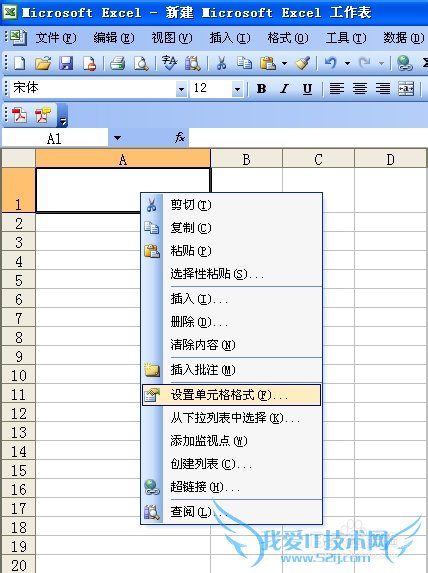
Task: Open the 格式 menu
Action: pyautogui.click(x=288, y=38)
